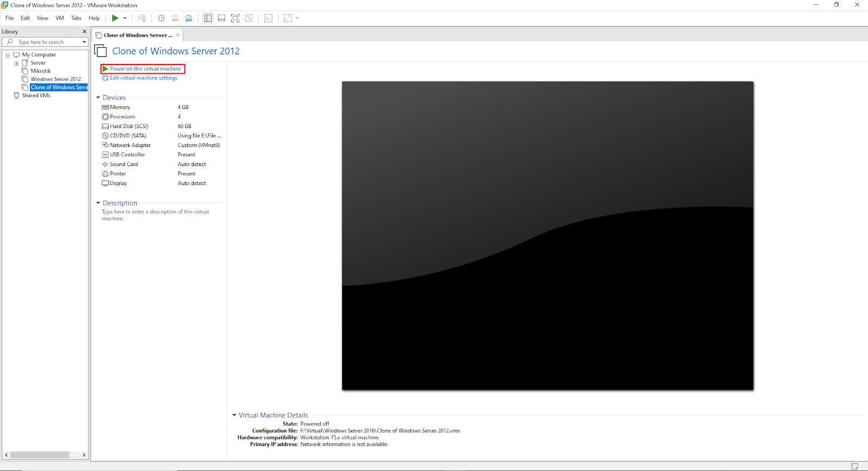Open the File menu
The image size is (868, 471).
tap(10, 18)
